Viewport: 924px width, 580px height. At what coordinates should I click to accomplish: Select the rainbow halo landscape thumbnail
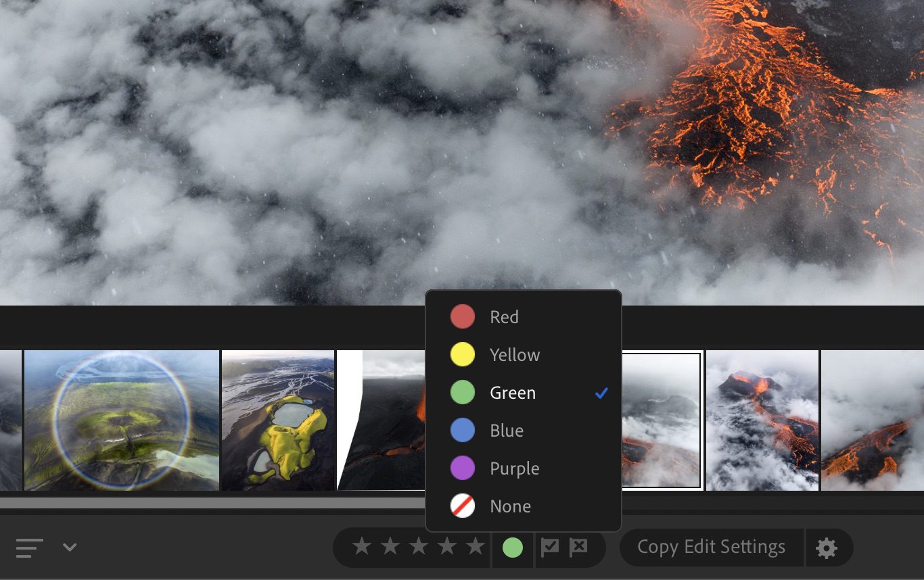tap(122, 420)
